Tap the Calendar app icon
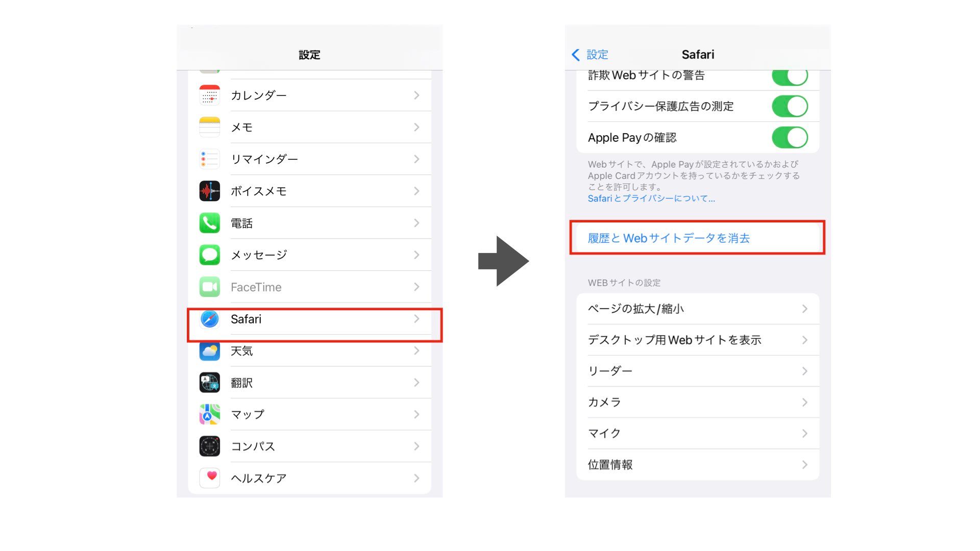Screen dimensions: 980x551 [x=209, y=95]
